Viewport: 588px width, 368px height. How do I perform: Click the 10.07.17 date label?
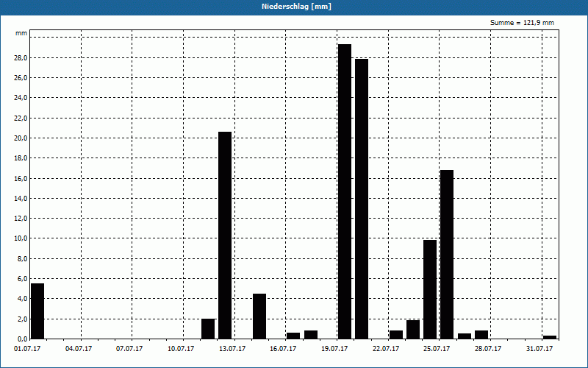point(181,349)
